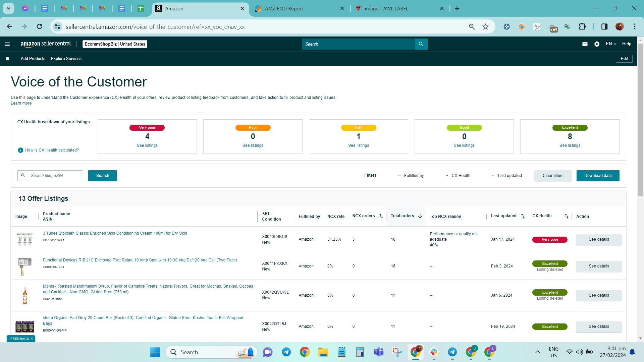This screenshot has height=362, width=644.
Task: Open the browser zoom magnifier icon
Action: click(x=472, y=26)
